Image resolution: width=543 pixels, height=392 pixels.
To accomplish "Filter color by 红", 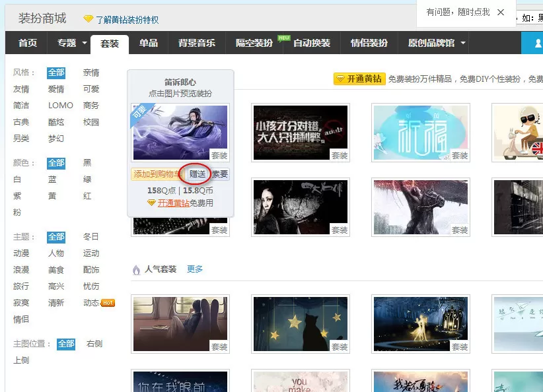I will coord(87,196).
